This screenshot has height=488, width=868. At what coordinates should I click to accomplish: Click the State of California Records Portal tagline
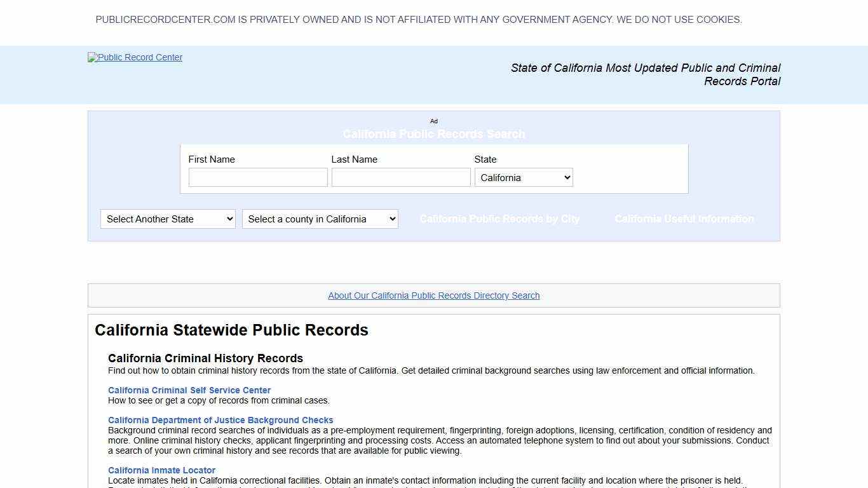(x=646, y=74)
